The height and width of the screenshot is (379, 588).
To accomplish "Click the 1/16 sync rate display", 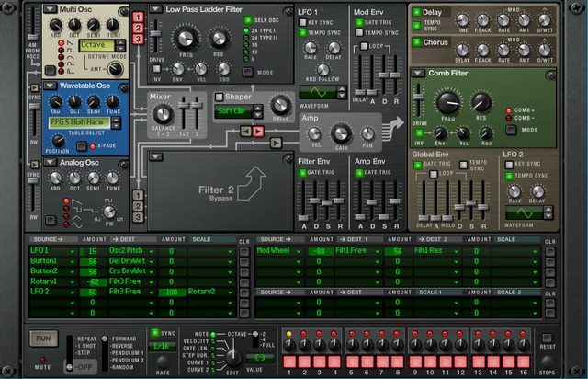I will pyautogui.click(x=162, y=346).
